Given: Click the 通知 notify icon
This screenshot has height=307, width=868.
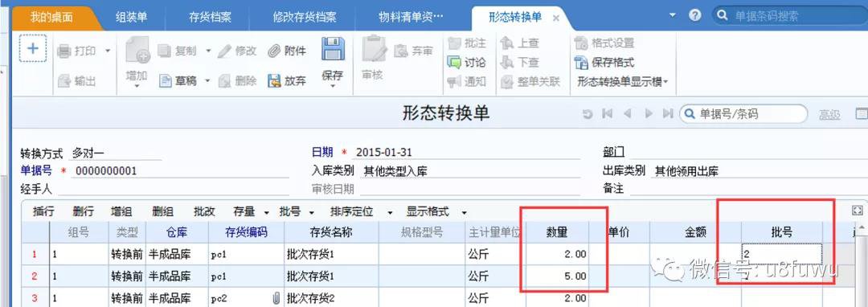Looking at the screenshot, I should (x=454, y=82).
